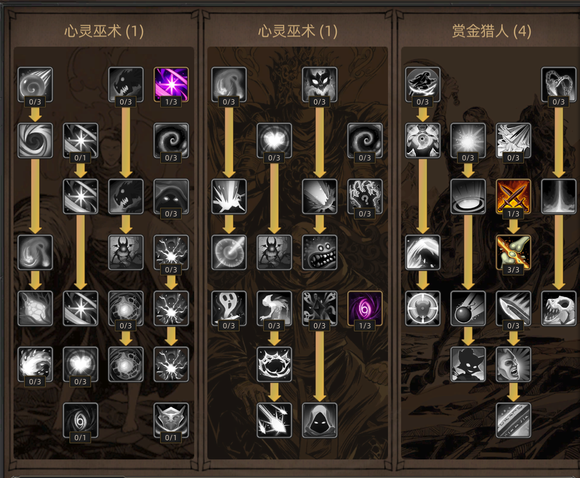Click the question-mark confusion skill 0/3

(x=365, y=196)
